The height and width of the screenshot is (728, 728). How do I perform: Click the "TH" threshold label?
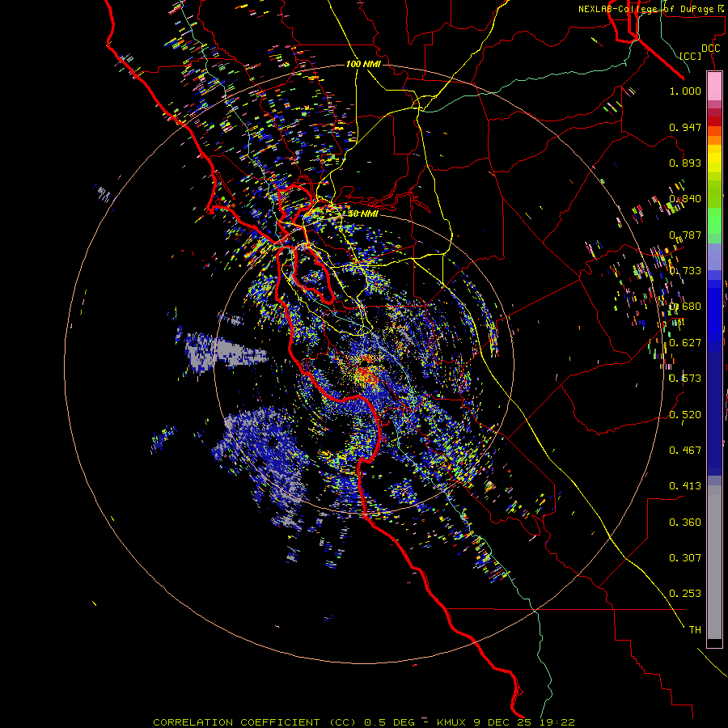pos(695,630)
